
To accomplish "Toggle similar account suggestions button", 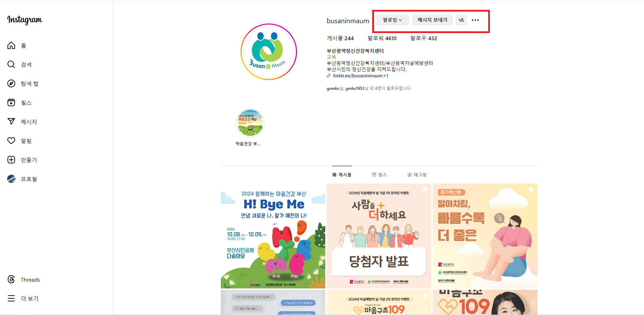I will [461, 20].
